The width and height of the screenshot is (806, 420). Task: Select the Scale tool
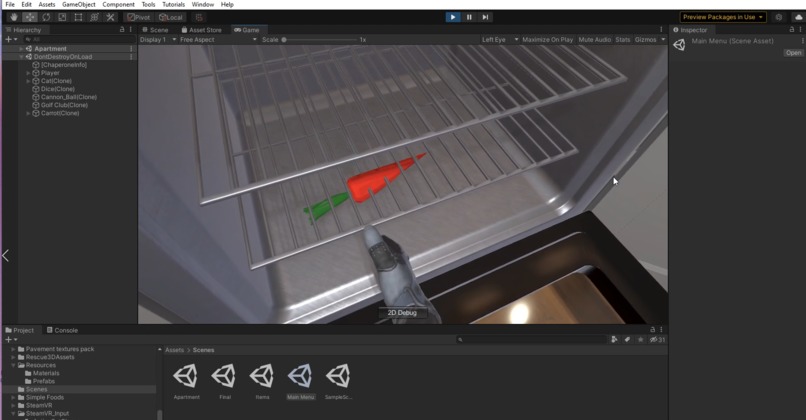coord(62,17)
